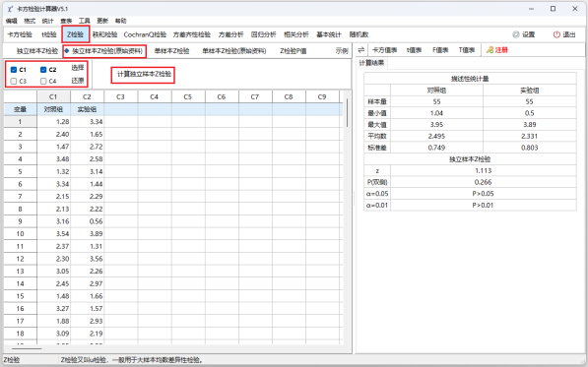The height and width of the screenshot is (367, 588).
Task: Open the 工具 menu
Action: [x=84, y=21]
